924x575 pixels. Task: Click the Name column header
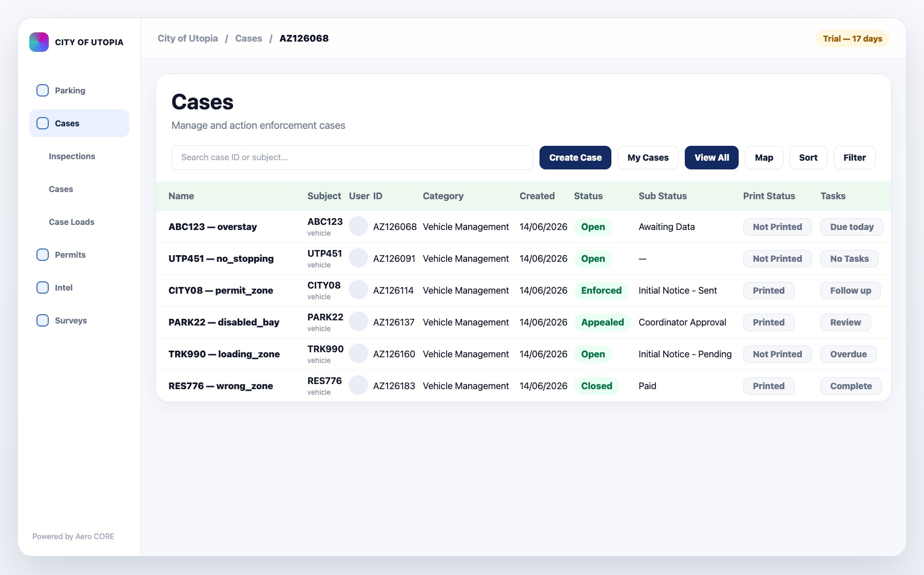pyautogui.click(x=181, y=196)
